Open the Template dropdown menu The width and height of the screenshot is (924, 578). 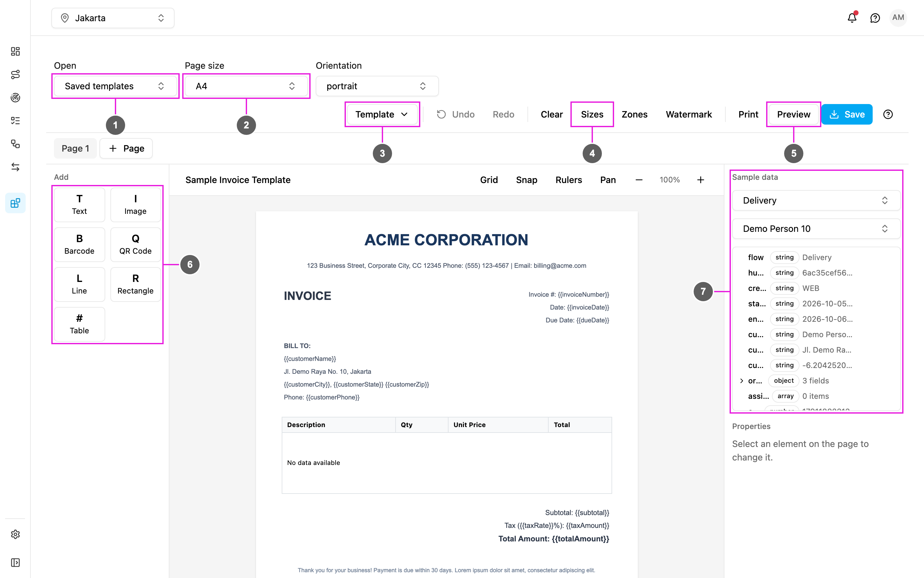(382, 114)
